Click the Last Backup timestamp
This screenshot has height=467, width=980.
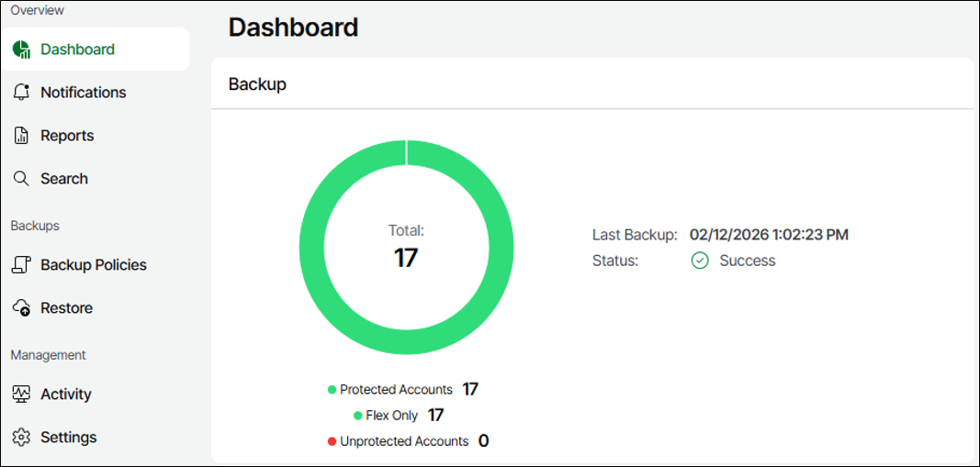(x=769, y=235)
